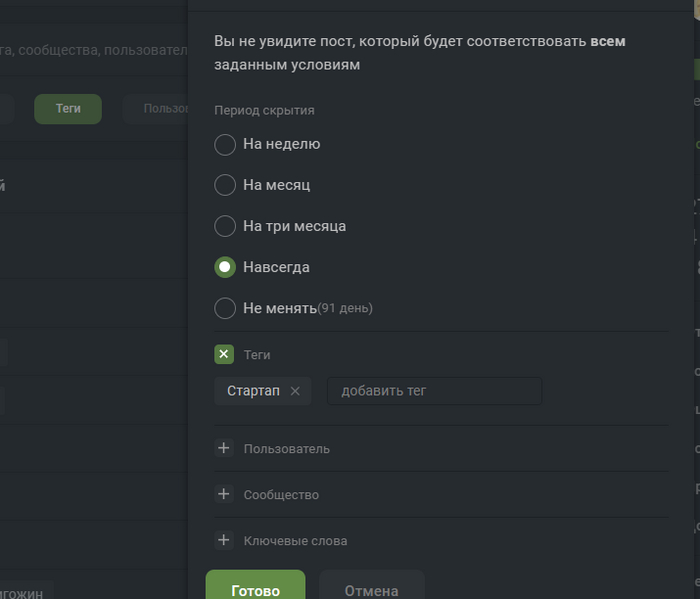Click the plus icon beside Пользователь
The width and height of the screenshot is (700, 599).
(224, 448)
